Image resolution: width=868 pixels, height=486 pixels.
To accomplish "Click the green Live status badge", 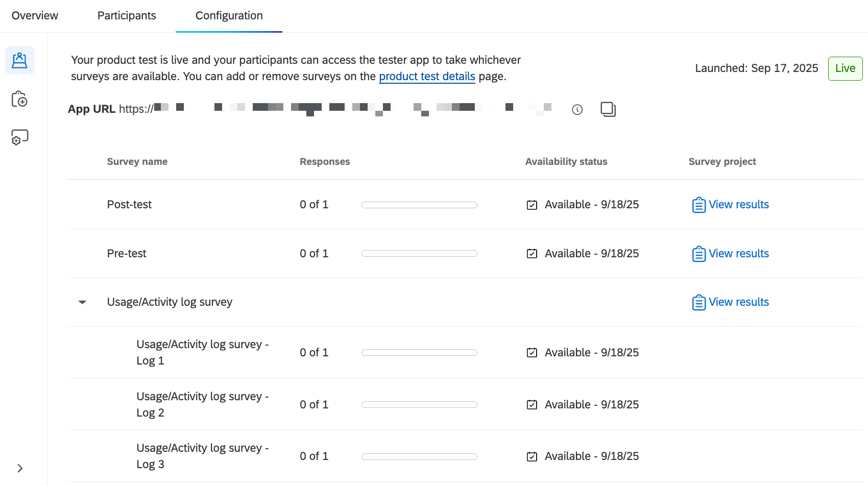I will pos(845,68).
